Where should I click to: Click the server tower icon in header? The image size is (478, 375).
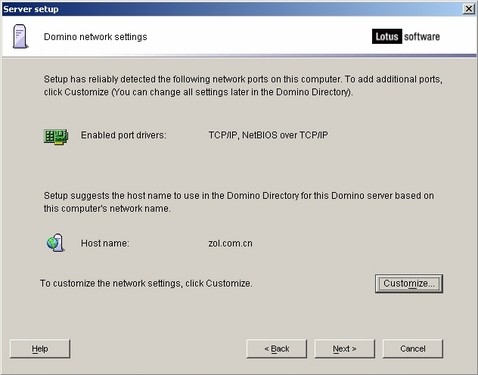coord(20,36)
